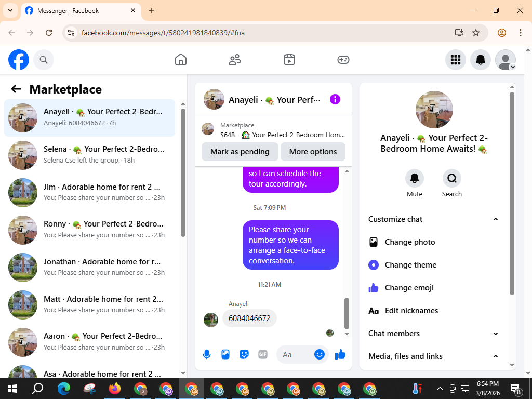Screen dimensions: 532x399
Task: Launch Firefox from taskbar
Action: pos(115,389)
